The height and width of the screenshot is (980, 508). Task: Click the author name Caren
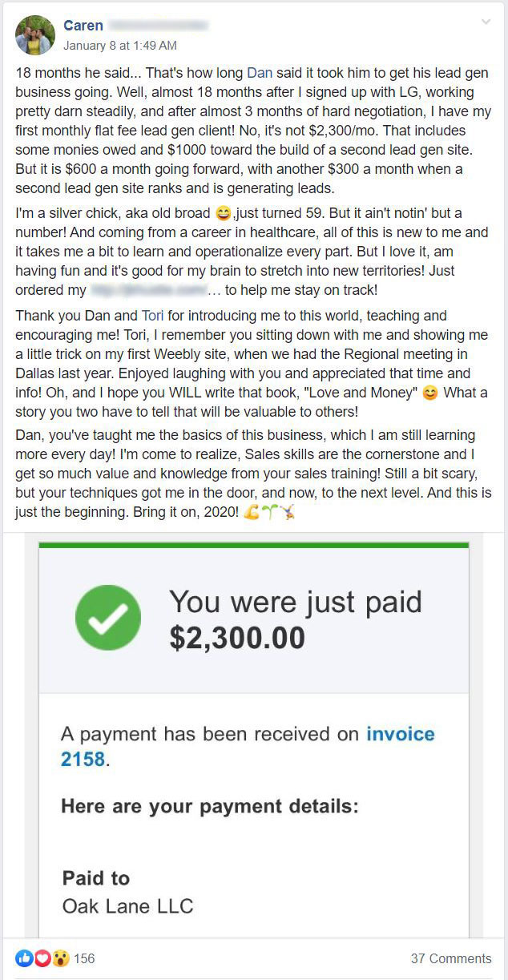(x=83, y=26)
